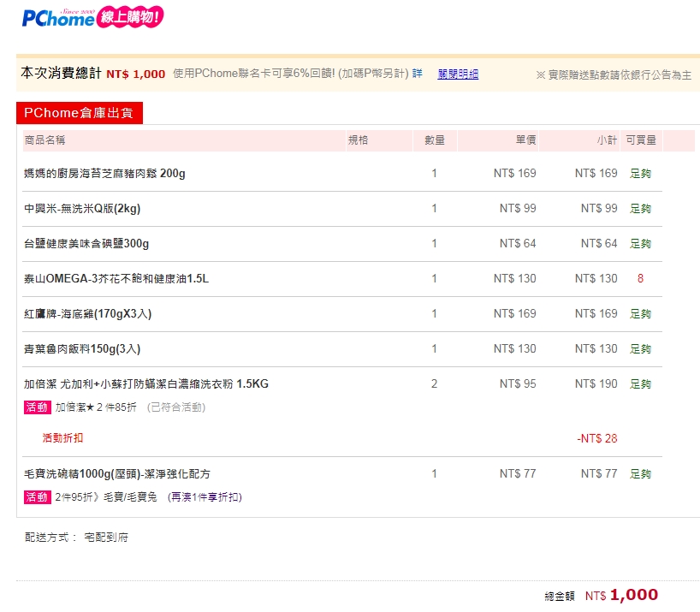This screenshot has height=612, width=700.
Task: Click the red available quantity 8
Action: point(641,278)
